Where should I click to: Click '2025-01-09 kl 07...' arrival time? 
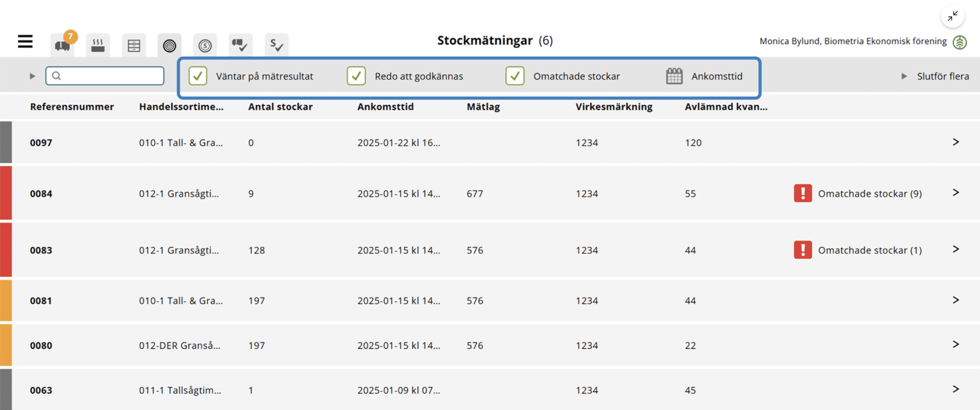point(399,390)
